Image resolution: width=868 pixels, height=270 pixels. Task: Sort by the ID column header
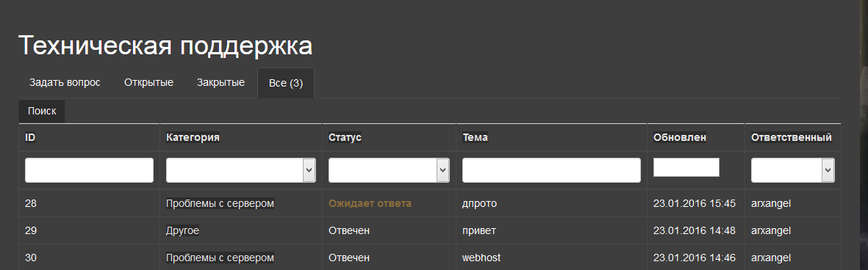pos(30,137)
